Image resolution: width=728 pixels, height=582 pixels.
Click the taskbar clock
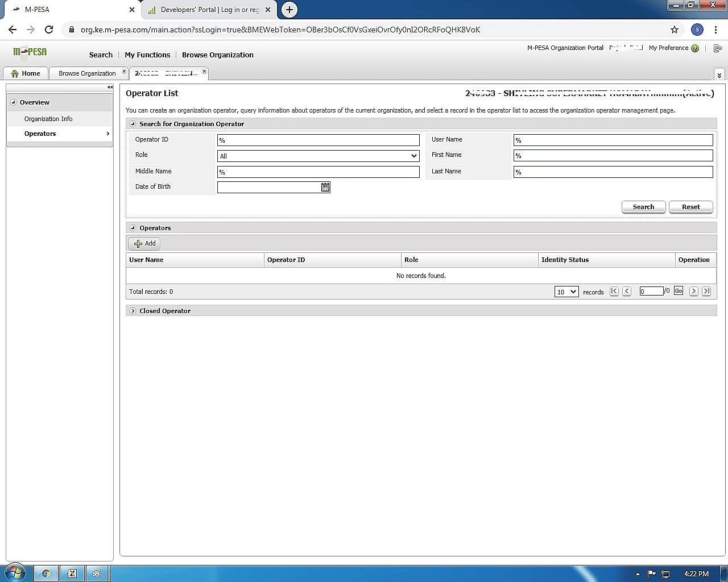pyautogui.click(x=697, y=574)
